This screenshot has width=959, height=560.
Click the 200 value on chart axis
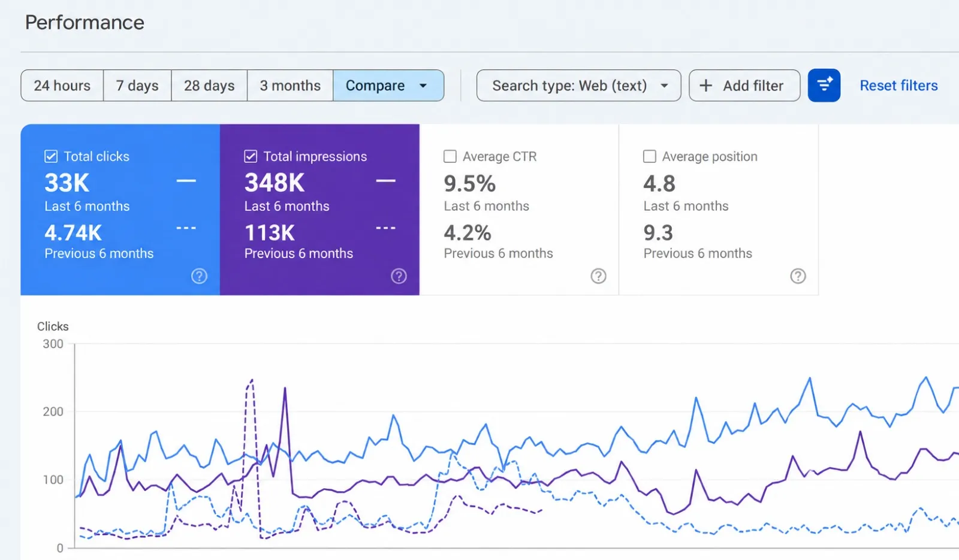click(53, 411)
